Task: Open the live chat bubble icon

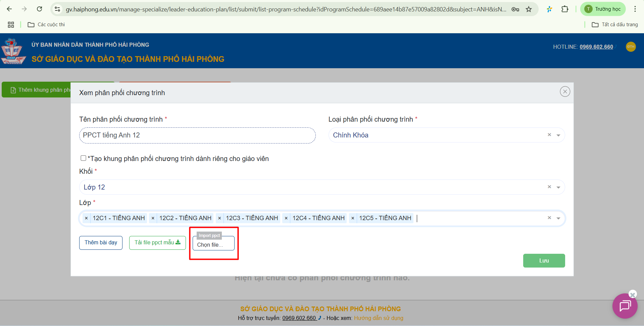Action: (625, 306)
